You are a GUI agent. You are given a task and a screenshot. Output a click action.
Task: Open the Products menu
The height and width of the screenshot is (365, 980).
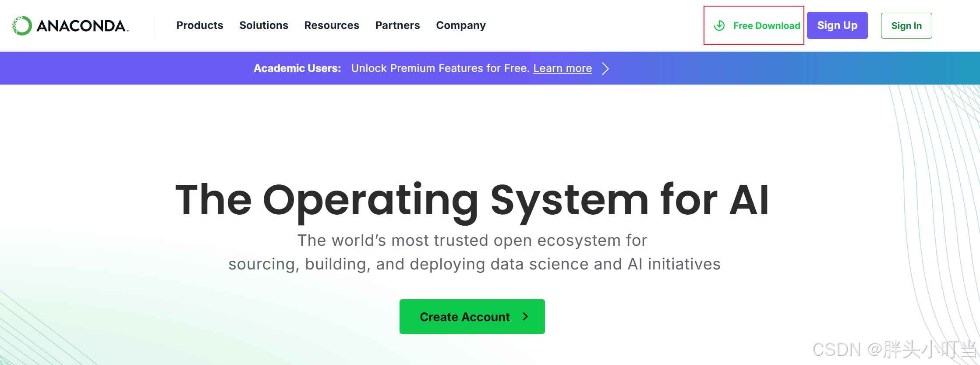pos(200,25)
